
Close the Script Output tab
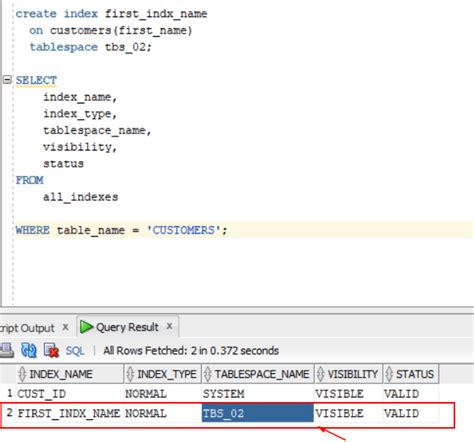coord(65,327)
